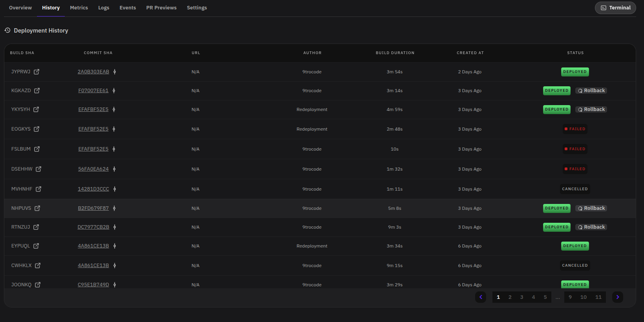Go to page 2 of history
Viewport: 644px width, 322px height.
[x=510, y=297]
